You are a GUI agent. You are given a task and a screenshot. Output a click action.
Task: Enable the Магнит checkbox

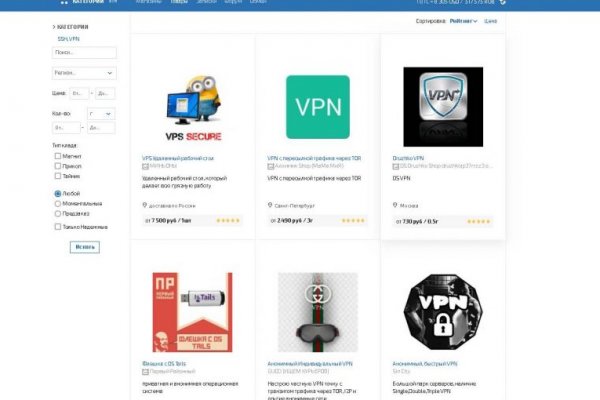pyautogui.click(x=58, y=155)
